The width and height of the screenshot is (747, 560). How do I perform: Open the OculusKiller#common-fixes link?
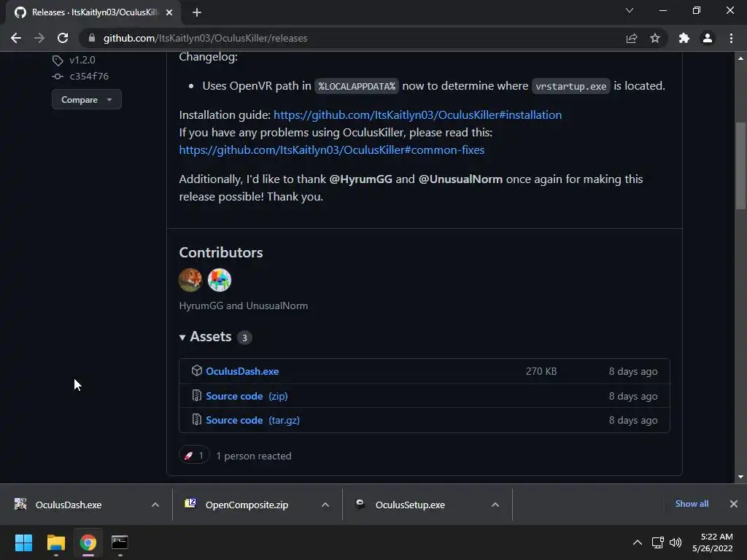(332, 150)
